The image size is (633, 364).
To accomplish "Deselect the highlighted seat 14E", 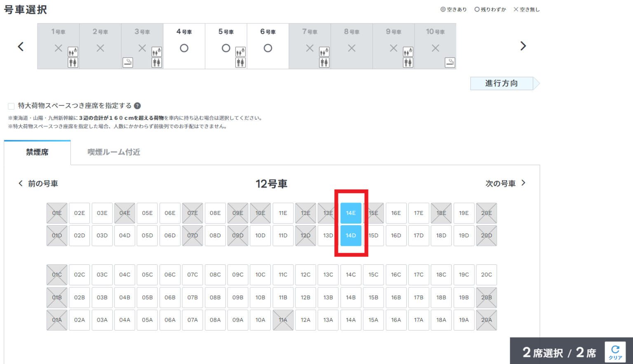I will point(351,213).
